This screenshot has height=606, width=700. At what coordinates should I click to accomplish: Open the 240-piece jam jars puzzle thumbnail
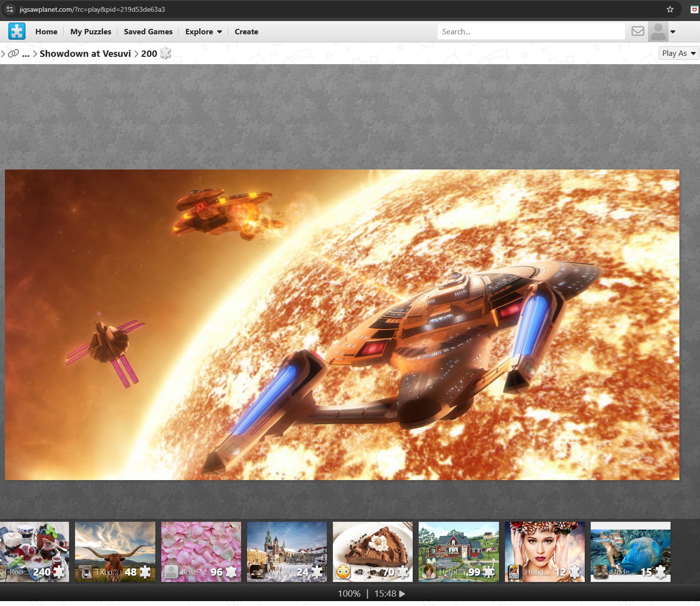pyautogui.click(x=34, y=552)
